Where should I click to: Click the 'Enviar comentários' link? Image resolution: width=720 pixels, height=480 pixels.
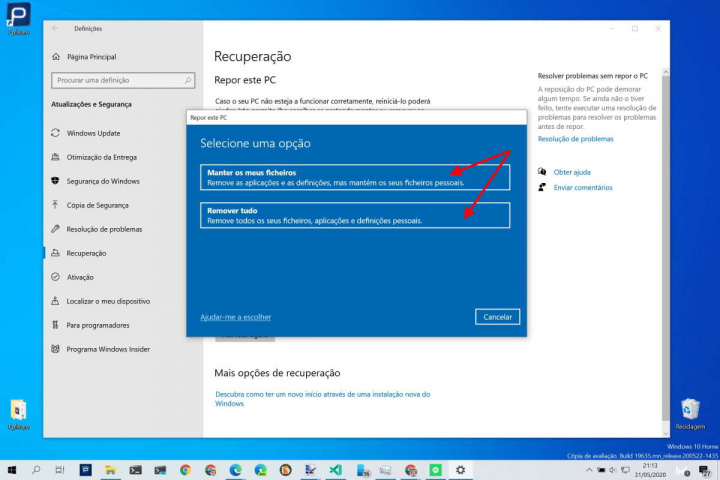pos(582,187)
